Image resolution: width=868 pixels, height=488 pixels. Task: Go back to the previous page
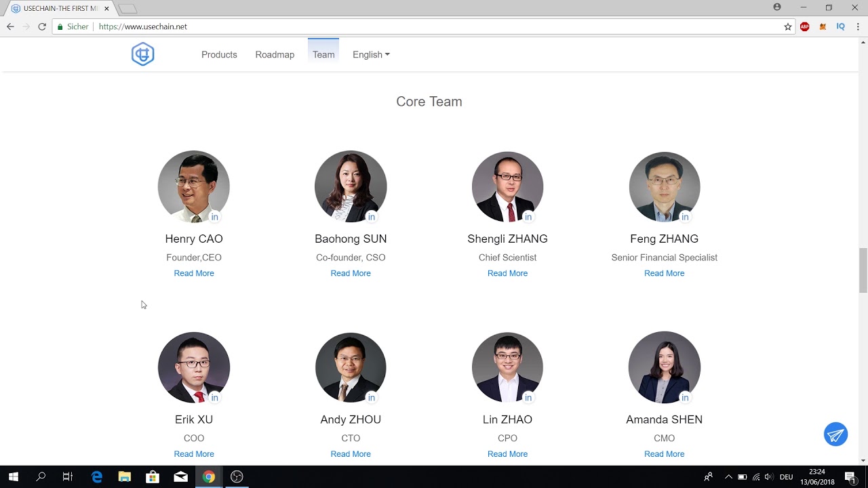[10, 27]
